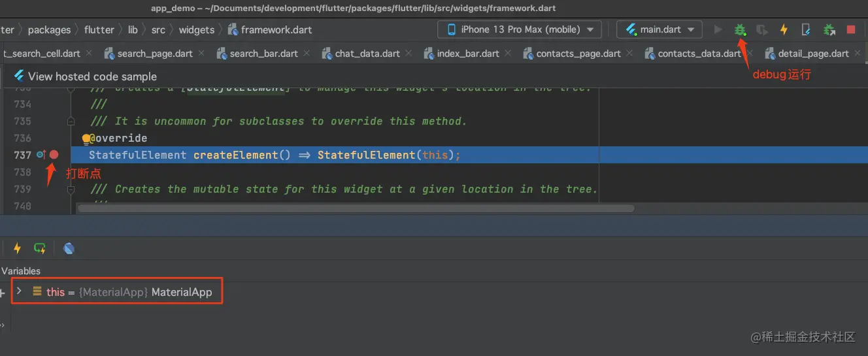
Task: Switch to the contacts_data.dart tab
Action: pos(699,54)
